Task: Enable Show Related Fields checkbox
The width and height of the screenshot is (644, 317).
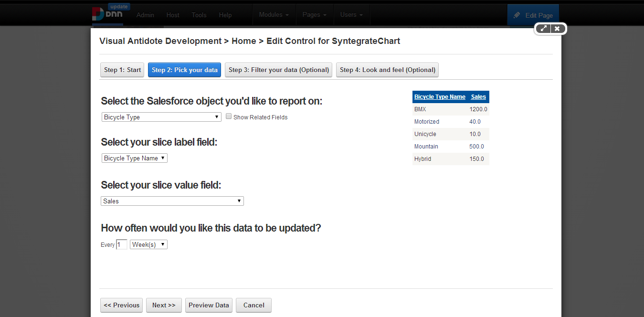Action: coord(229,116)
